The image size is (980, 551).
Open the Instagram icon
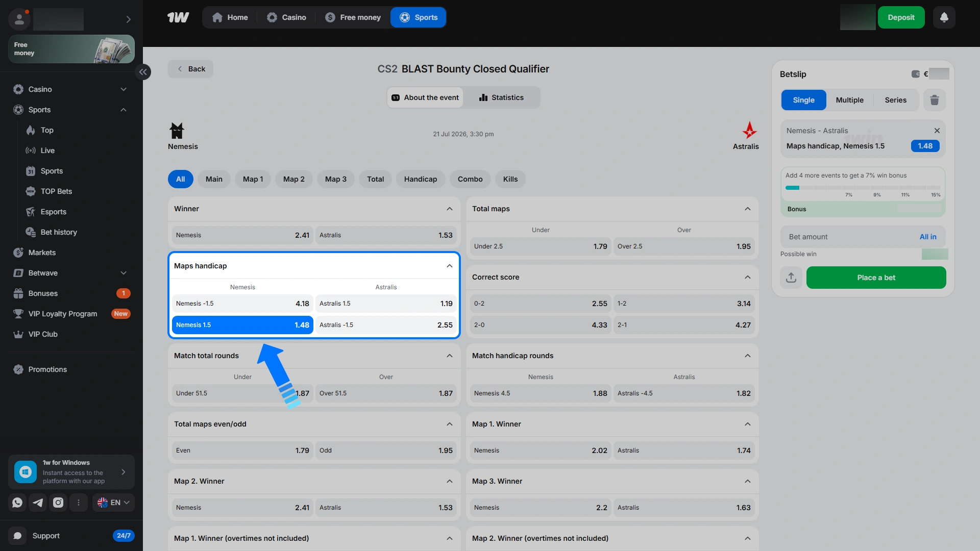(x=58, y=503)
